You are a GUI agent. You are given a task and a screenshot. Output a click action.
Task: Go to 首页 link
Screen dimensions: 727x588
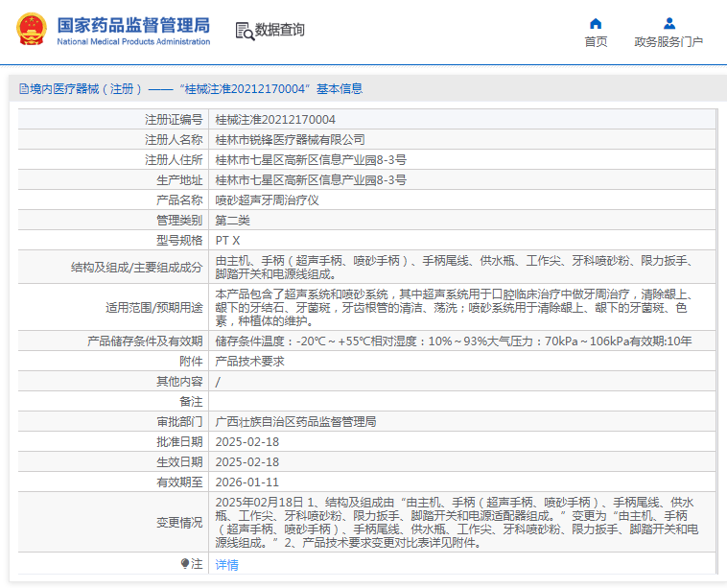pos(596,42)
